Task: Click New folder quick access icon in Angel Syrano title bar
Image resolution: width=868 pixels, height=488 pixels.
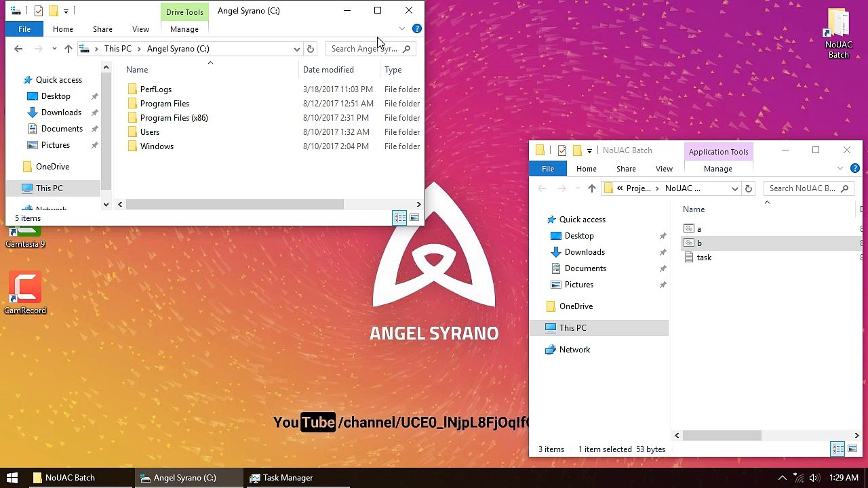Action: [54, 11]
